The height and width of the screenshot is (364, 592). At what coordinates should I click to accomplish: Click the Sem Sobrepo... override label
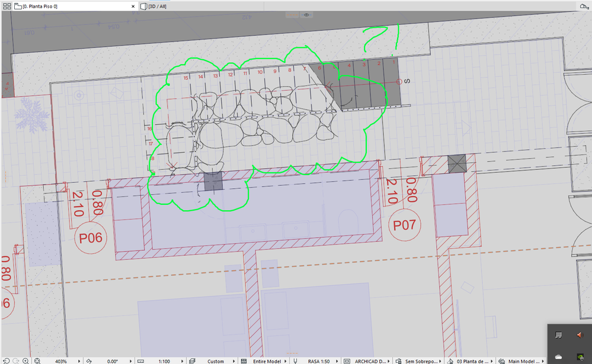pos(421,362)
